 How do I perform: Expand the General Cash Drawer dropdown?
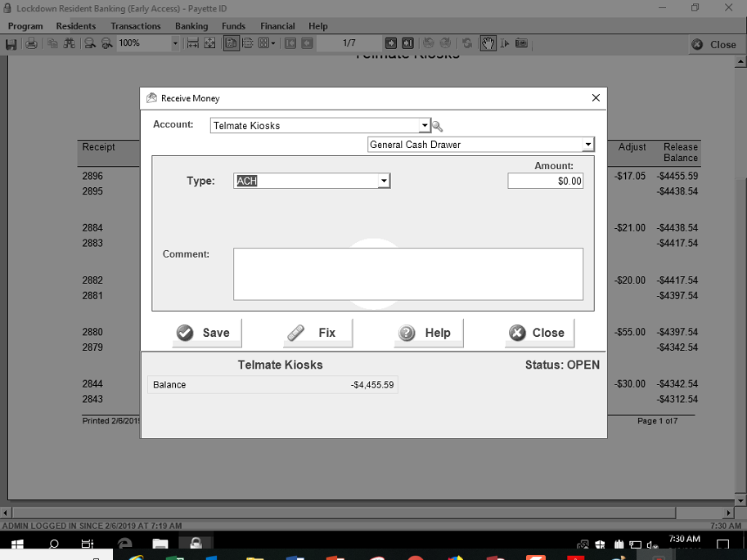(588, 144)
